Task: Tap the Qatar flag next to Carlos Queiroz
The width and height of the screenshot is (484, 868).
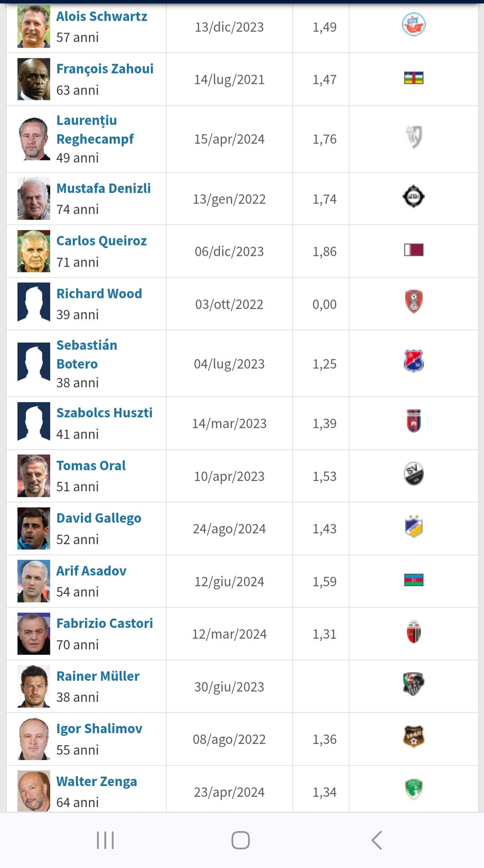Action: 414,250
